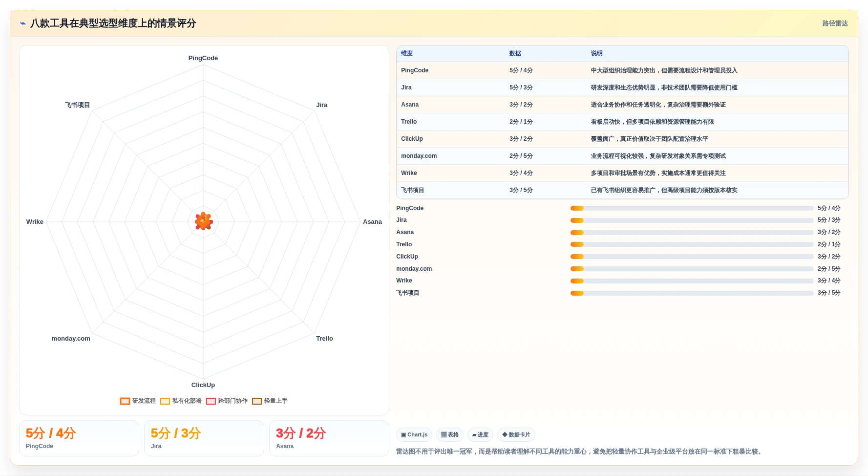The height and width of the screenshot is (476, 868).
Task: Select the Asana table row name
Action: coord(410,105)
